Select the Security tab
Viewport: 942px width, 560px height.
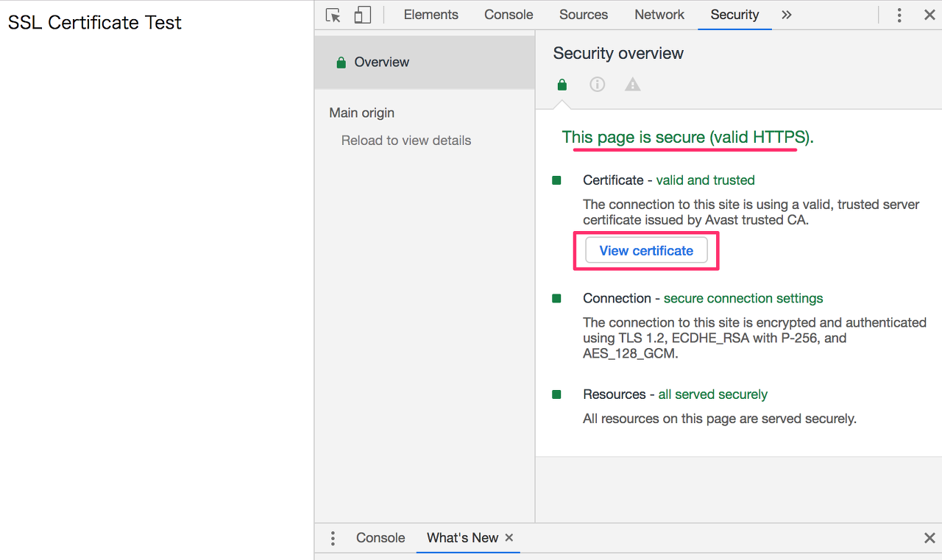tap(734, 15)
